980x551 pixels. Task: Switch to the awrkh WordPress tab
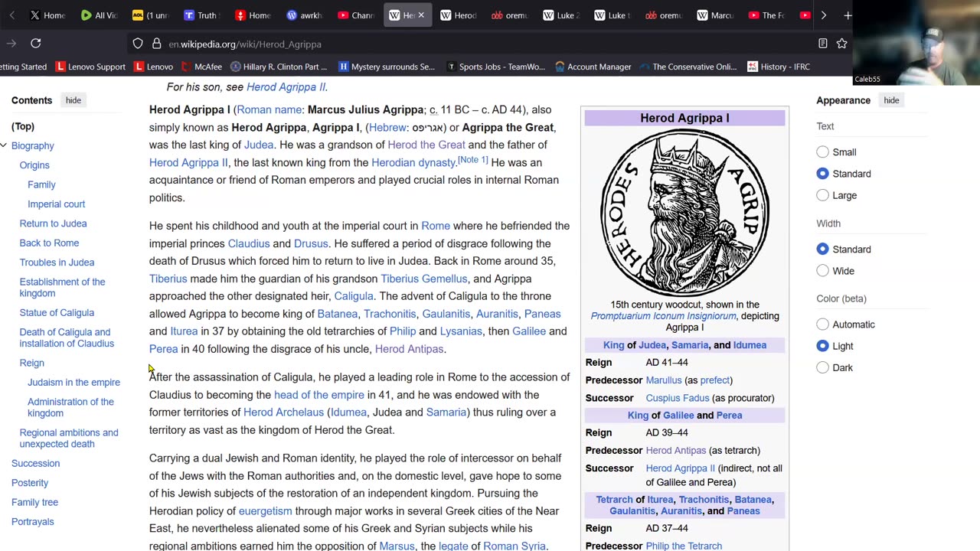click(x=304, y=15)
